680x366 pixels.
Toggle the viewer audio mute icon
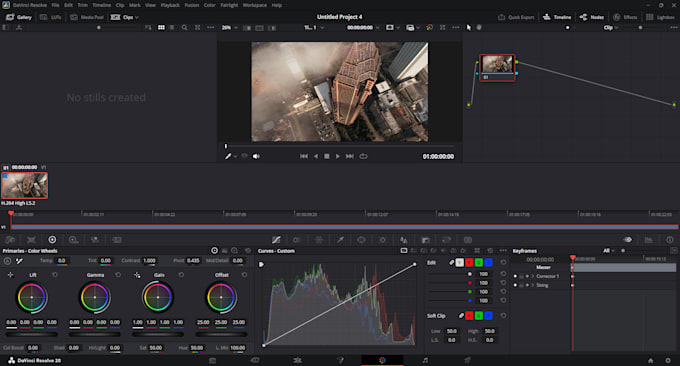tap(256, 156)
